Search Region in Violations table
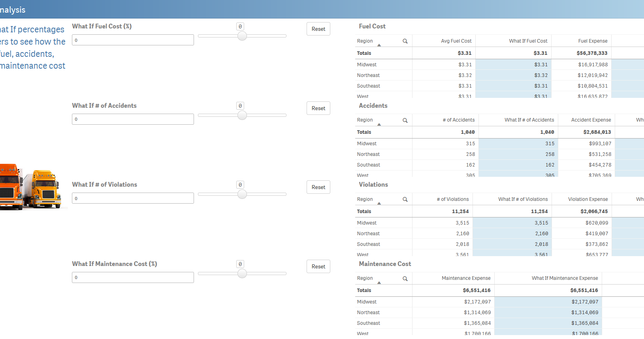The width and height of the screenshot is (644, 339). [x=405, y=199]
